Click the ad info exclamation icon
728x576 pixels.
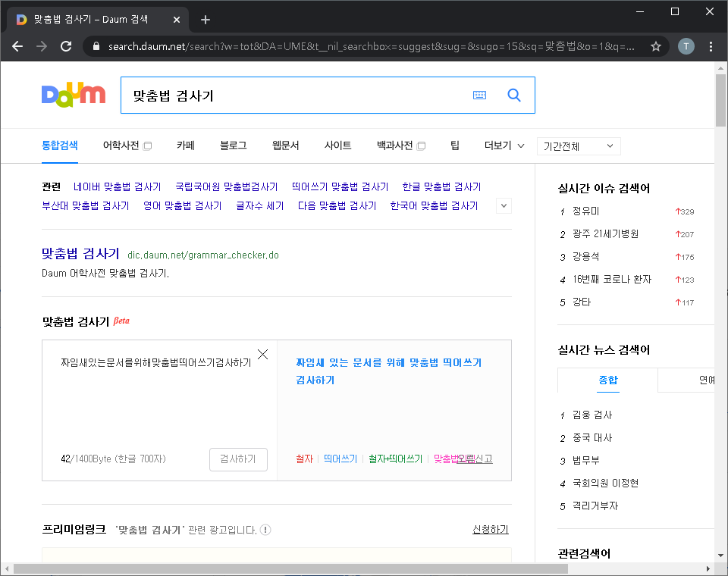(x=265, y=530)
